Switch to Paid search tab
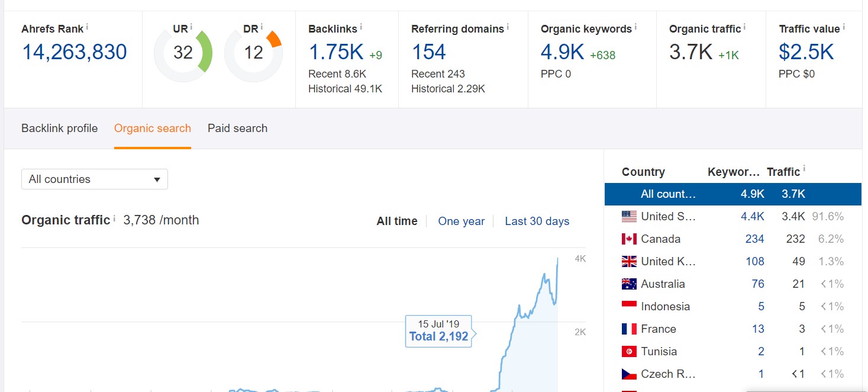Screen dimensions: 868x392 (237, 128)
